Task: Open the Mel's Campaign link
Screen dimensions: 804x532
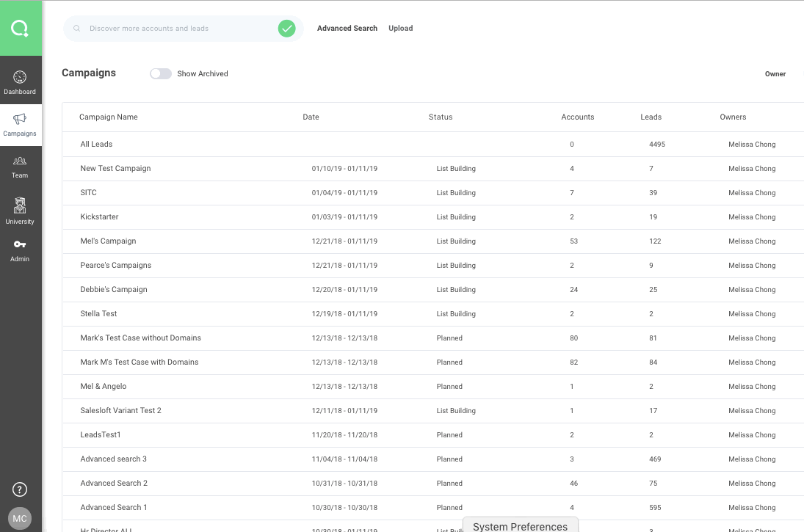Action: 108,241
